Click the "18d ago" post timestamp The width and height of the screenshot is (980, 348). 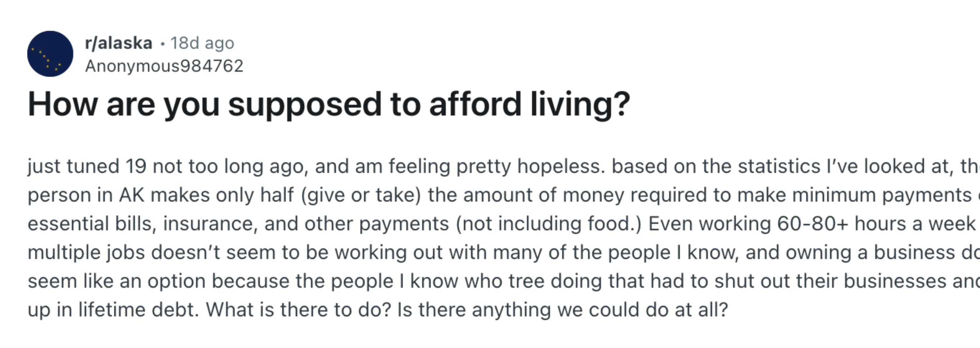coord(202,43)
